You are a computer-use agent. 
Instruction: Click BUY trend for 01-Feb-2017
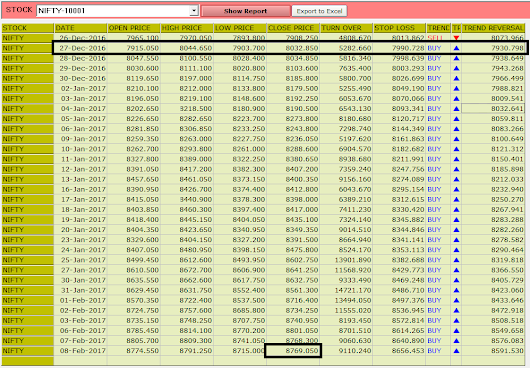434,300
